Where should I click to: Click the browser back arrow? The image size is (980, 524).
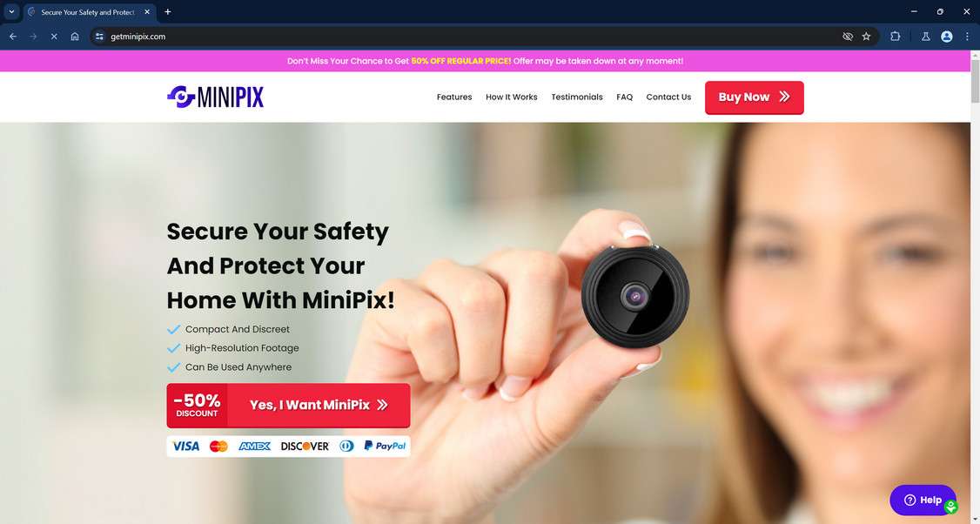[12, 37]
